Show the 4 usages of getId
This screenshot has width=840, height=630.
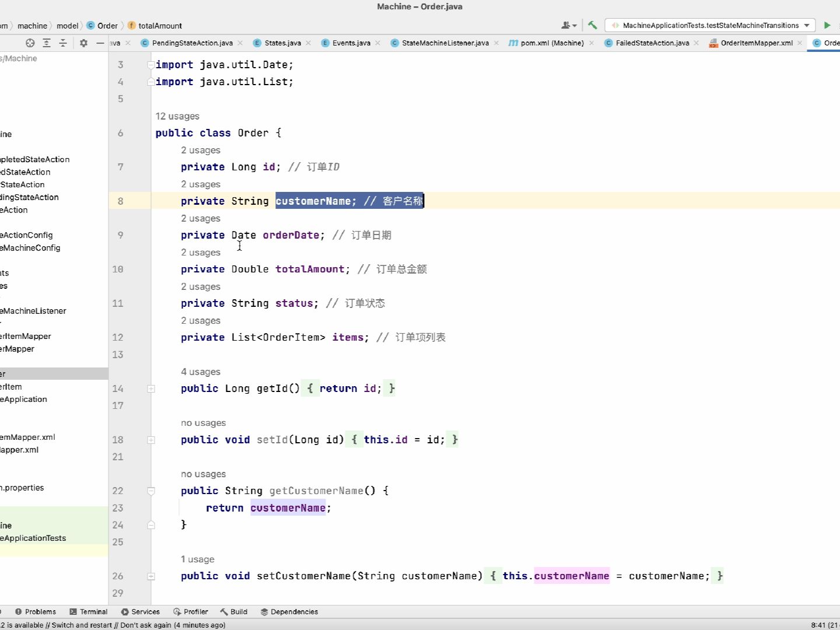click(x=201, y=372)
